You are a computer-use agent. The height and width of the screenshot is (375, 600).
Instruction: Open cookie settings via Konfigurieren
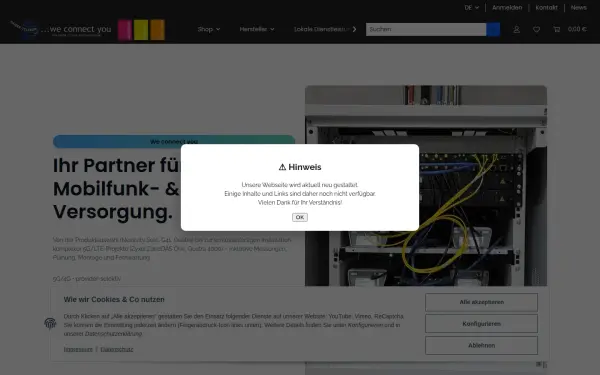click(481, 324)
